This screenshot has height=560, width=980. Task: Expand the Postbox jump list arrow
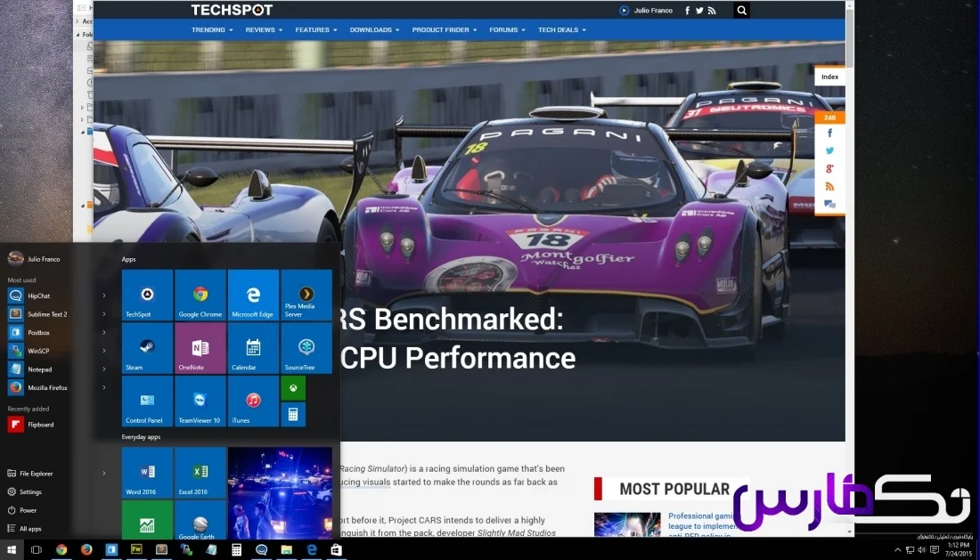[103, 333]
